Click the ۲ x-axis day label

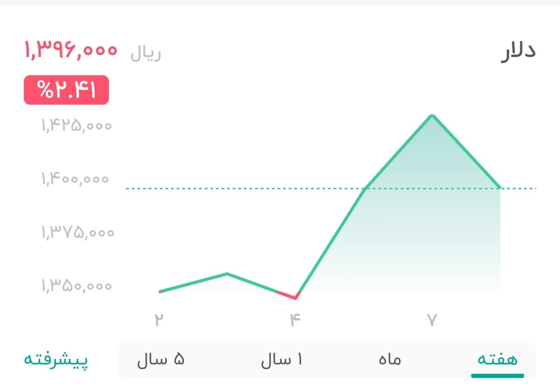159,318
